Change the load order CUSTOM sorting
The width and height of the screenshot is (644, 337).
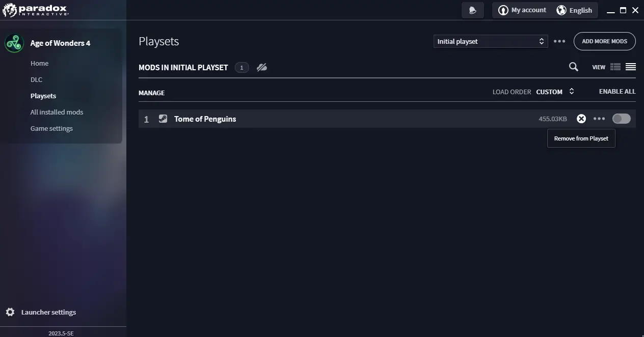pyautogui.click(x=555, y=92)
